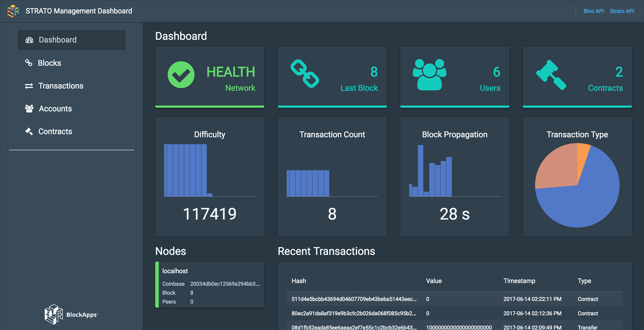Screen dimensions: 644x330
Task: Click the chain link icon on Last Block card
Action: tap(305, 74)
